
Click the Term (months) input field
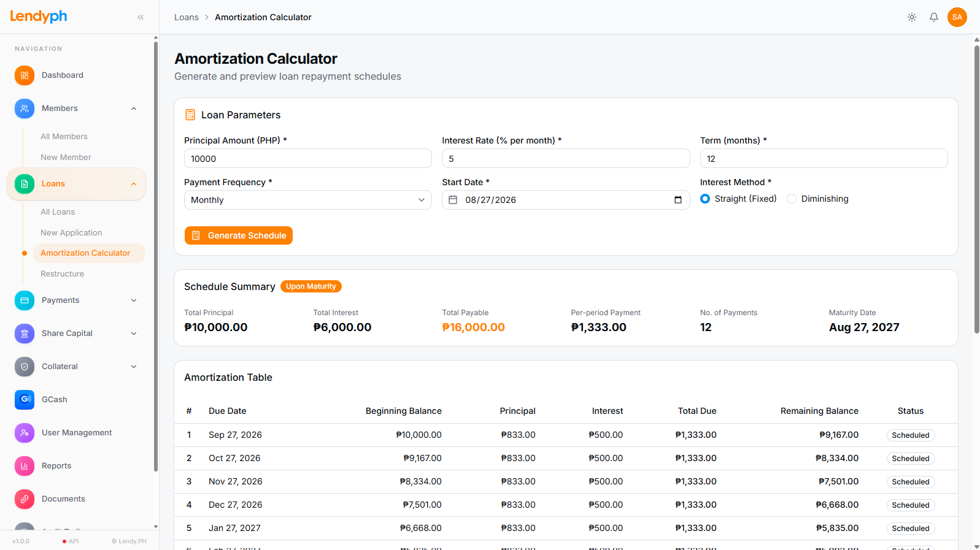(824, 158)
